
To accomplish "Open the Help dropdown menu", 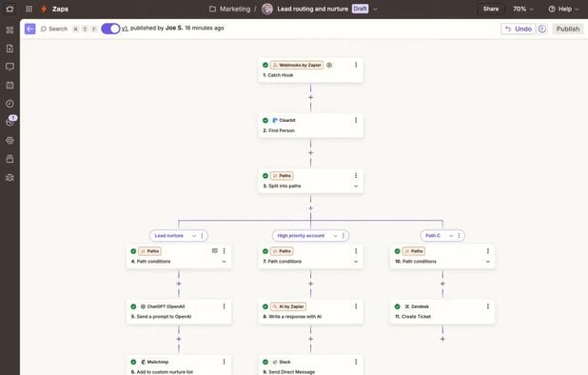I will coord(563,9).
